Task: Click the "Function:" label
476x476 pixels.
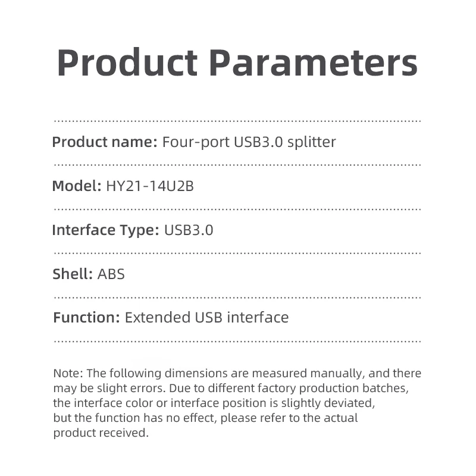Action: (87, 318)
